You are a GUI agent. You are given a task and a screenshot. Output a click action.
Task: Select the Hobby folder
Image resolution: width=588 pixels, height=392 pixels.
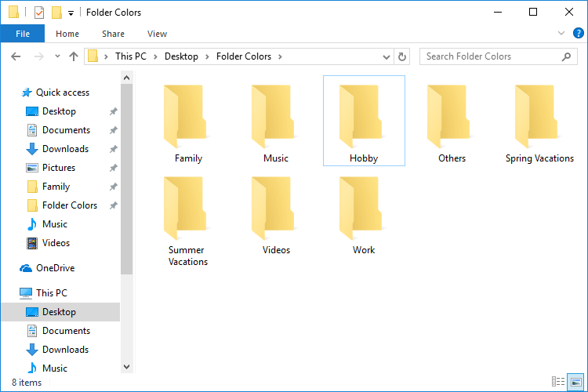[x=364, y=121]
